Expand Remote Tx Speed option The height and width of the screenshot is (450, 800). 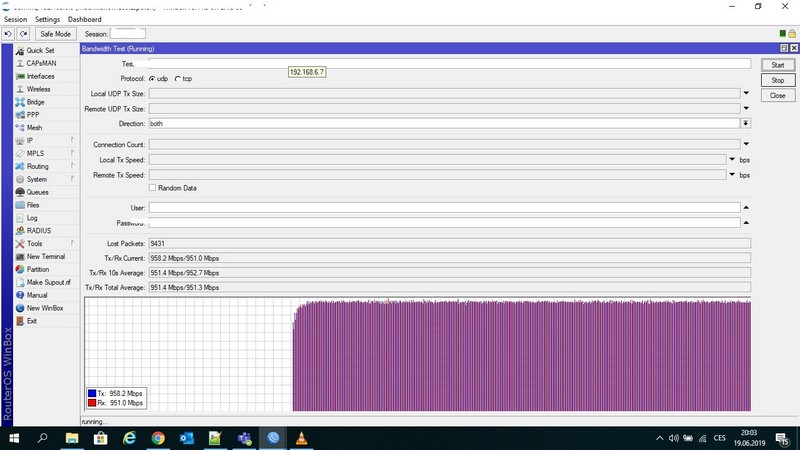[732, 174]
